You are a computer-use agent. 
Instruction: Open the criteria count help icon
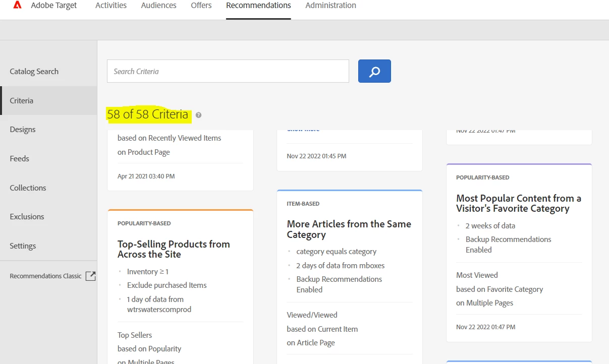click(x=198, y=115)
